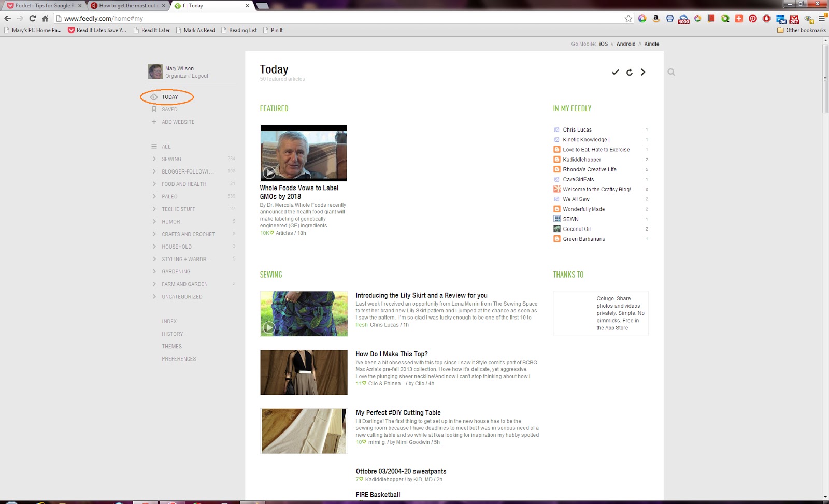829x504 pixels.
Task: Bookmark this page with the star icon
Action: pyautogui.click(x=628, y=18)
